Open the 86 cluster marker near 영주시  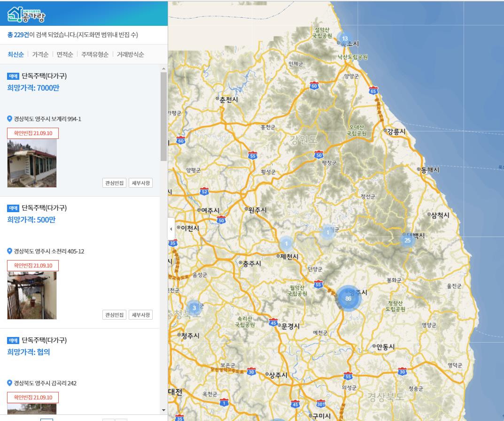(x=349, y=299)
